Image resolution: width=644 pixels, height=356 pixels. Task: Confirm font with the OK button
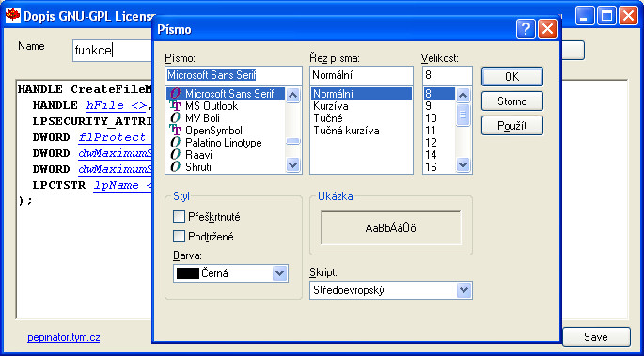click(512, 77)
